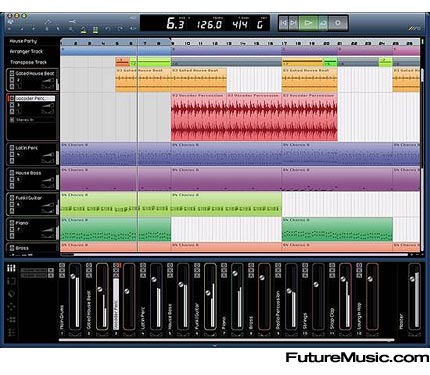Select the Arranger Track row
This screenshot has width=430, height=375.
tap(32, 51)
